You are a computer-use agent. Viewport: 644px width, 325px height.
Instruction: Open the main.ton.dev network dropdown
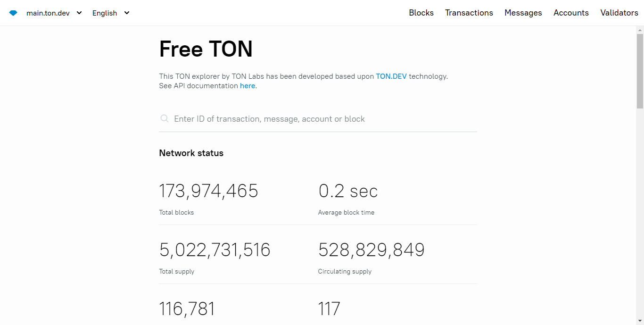click(54, 13)
